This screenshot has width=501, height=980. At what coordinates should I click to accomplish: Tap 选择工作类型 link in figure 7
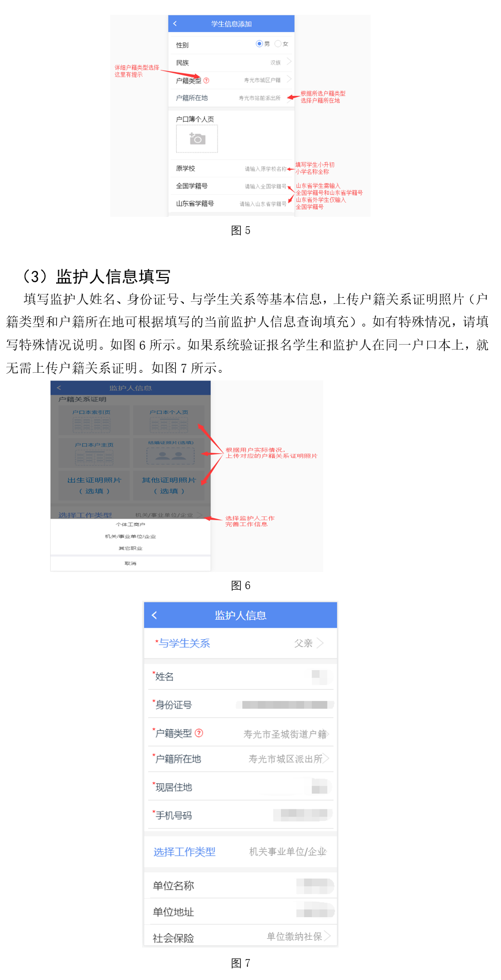click(x=184, y=852)
